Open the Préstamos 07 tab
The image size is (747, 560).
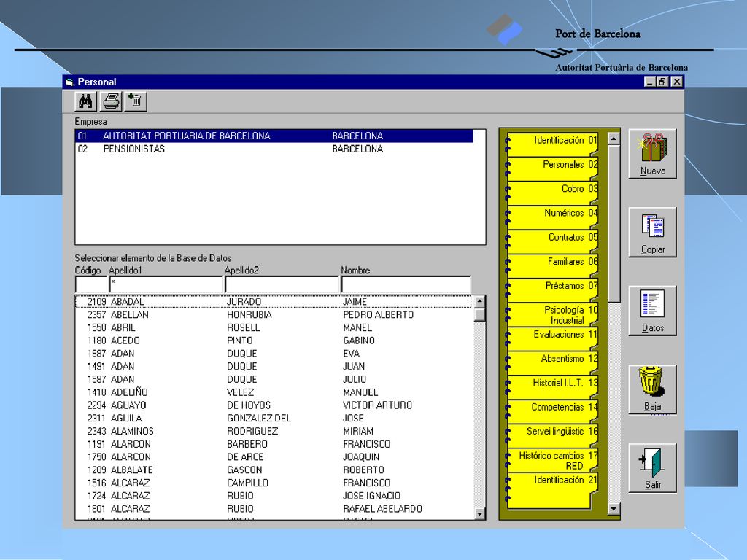553,289
